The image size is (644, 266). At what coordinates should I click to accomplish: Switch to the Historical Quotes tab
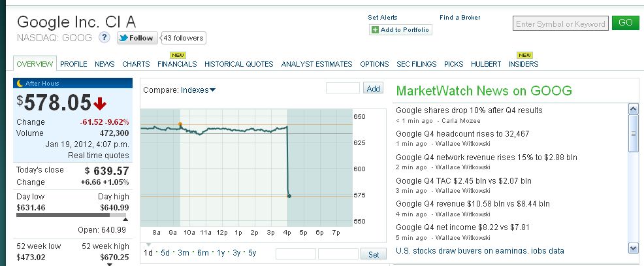click(x=238, y=64)
